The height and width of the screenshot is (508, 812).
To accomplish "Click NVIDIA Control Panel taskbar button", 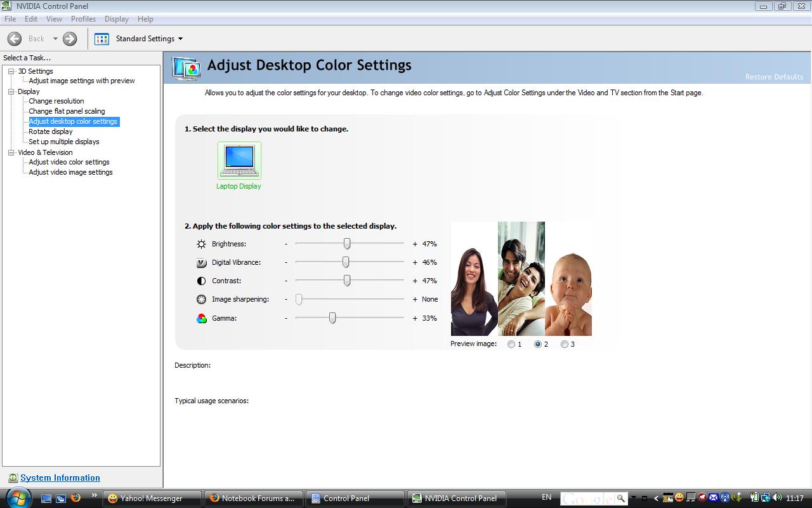I will (x=456, y=498).
